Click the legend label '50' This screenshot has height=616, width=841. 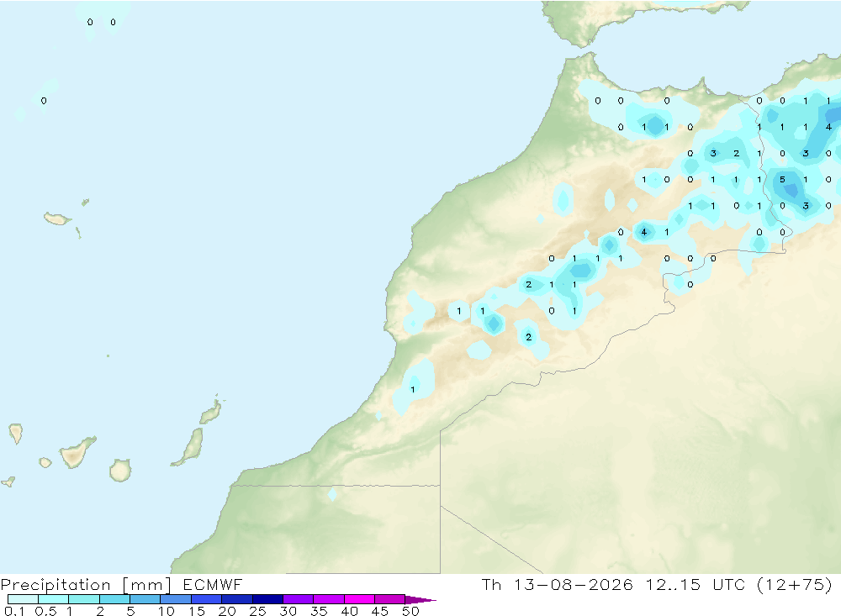pyautogui.click(x=410, y=611)
